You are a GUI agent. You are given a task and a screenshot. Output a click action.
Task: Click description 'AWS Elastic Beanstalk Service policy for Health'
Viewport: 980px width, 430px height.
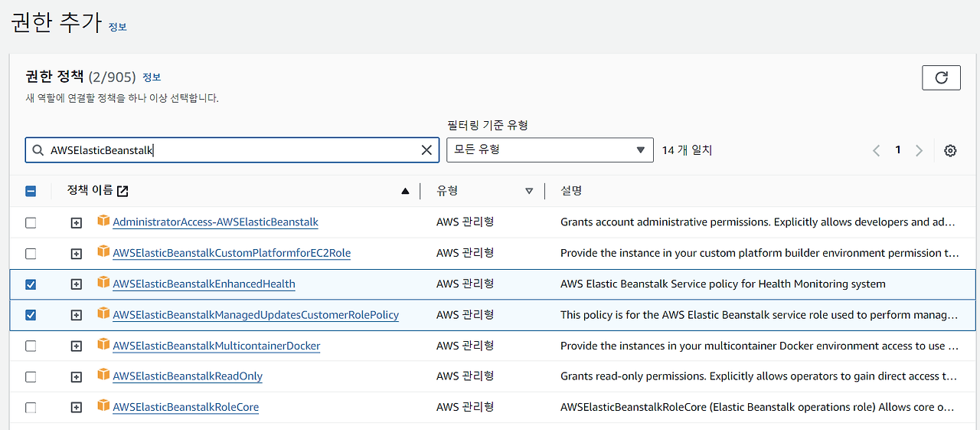(723, 284)
